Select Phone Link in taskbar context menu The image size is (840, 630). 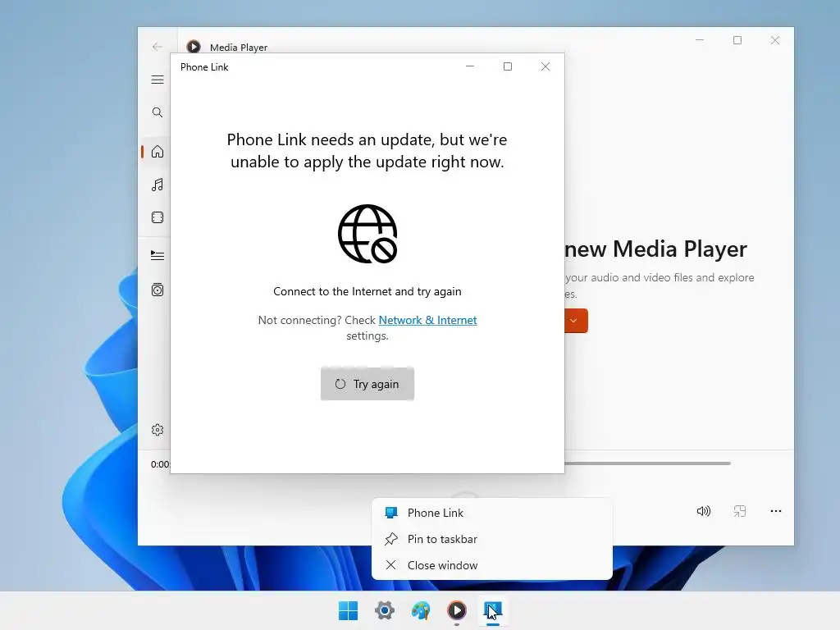coord(492,513)
